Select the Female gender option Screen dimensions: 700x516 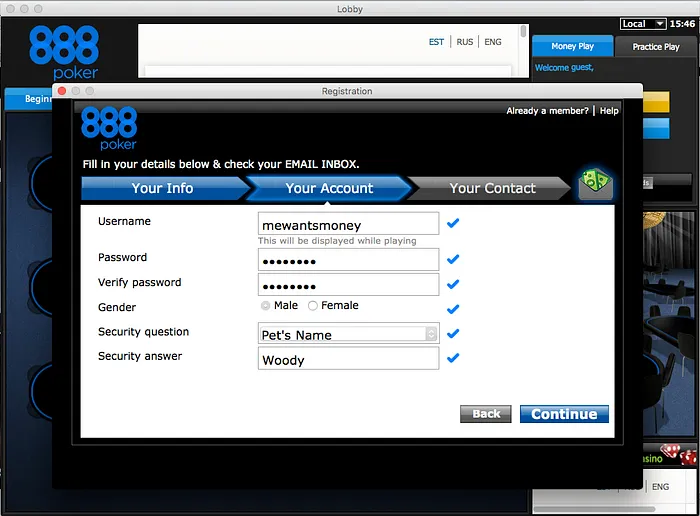[312, 306]
